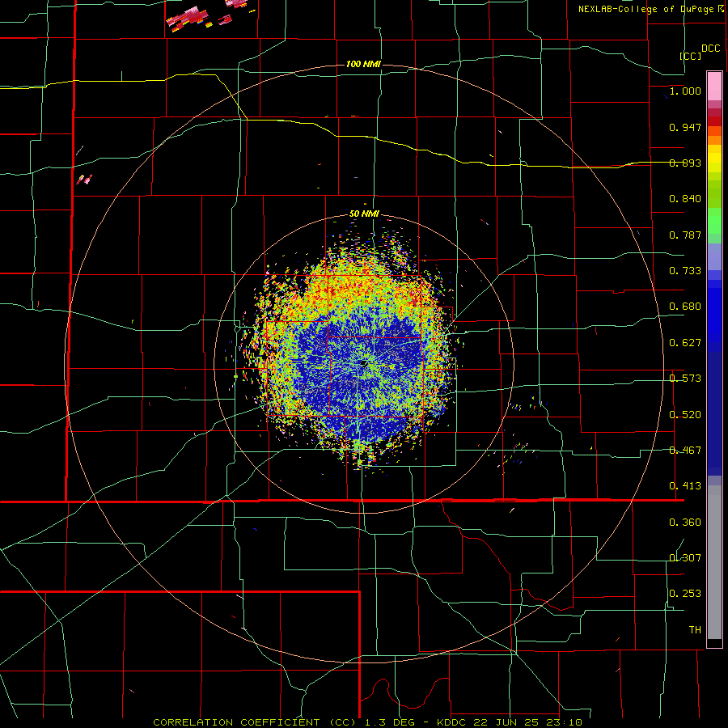This screenshot has height=728, width=728.
Task: Pick the periwinkle light-blue color bar segment
Action: pyautogui.click(x=714, y=256)
